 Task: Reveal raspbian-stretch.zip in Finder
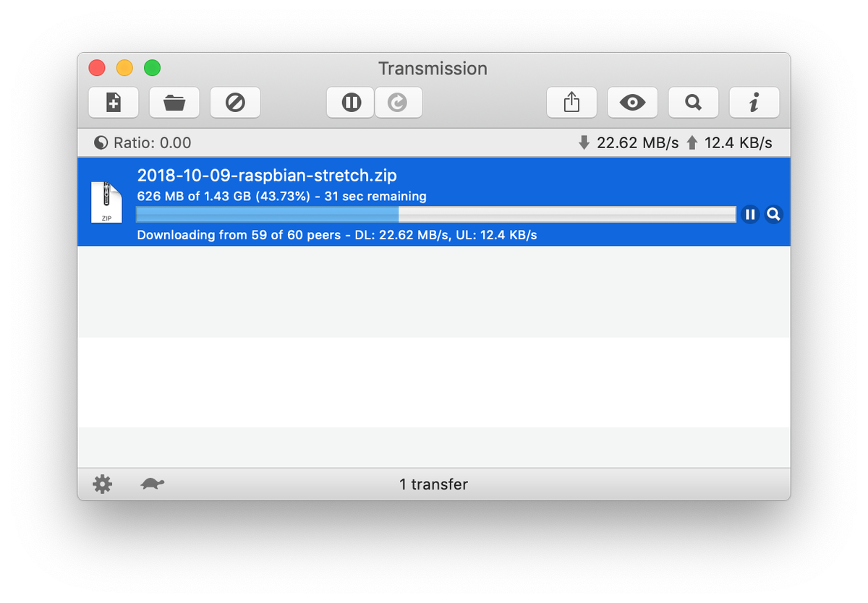[774, 214]
